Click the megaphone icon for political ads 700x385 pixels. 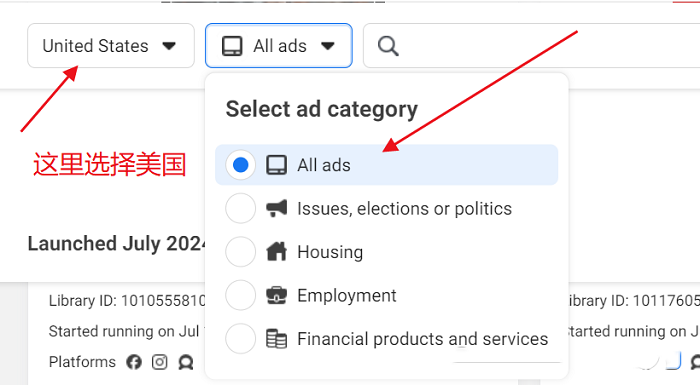pyautogui.click(x=276, y=208)
